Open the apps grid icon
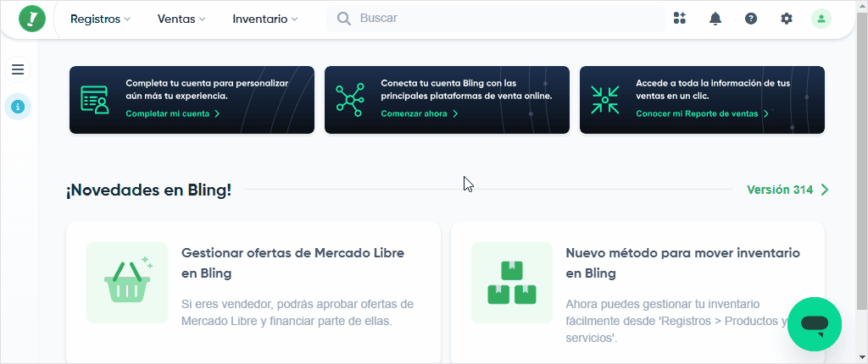868x364 pixels. point(679,19)
